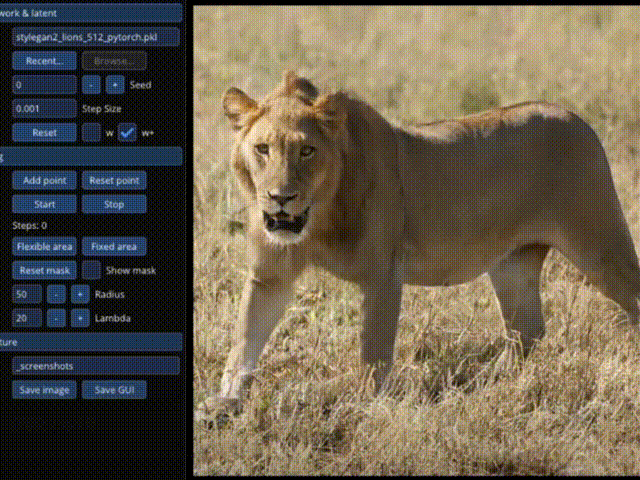
Task: Select the Flexible area button
Action: (44, 246)
